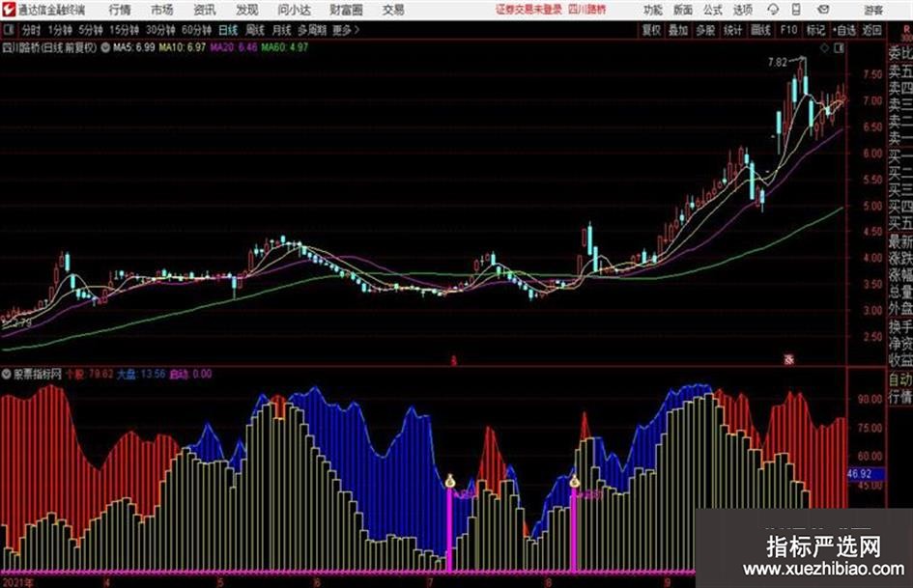Click the 证券交易未登录 login link
913x588 pixels.
528,10
